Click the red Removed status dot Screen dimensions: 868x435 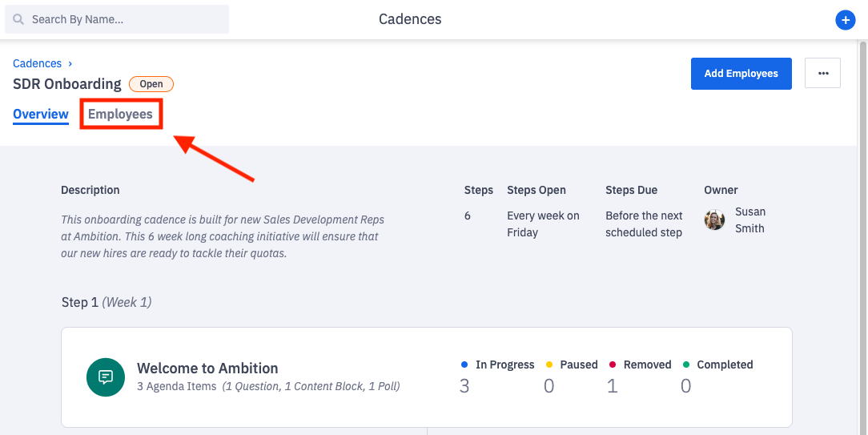pyautogui.click(x=613, y=365)
